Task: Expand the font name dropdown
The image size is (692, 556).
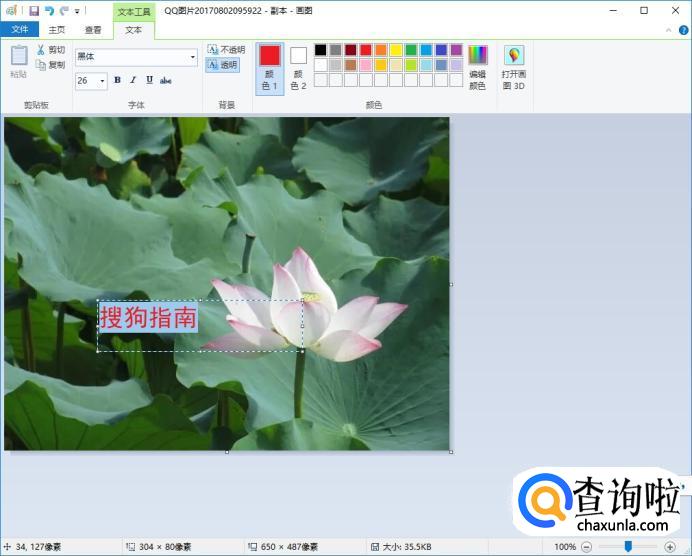Action: [x=192, y=58]
